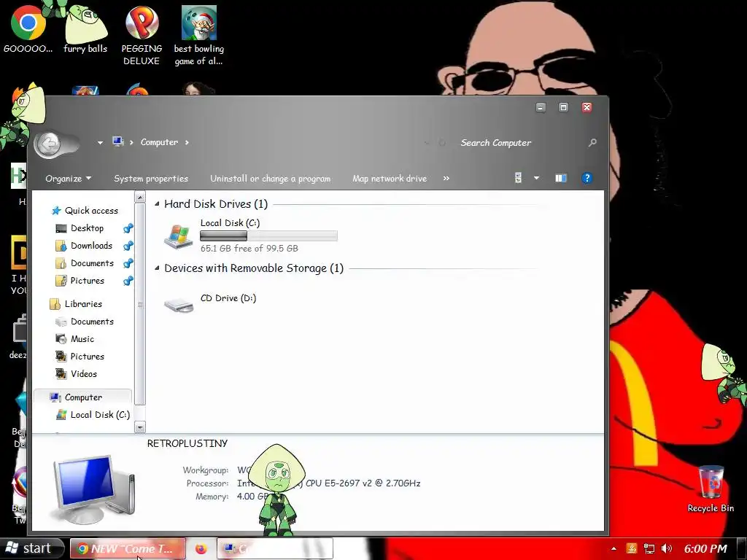Open network tray icon
The image size is (747, 560).
click(649, 548)
